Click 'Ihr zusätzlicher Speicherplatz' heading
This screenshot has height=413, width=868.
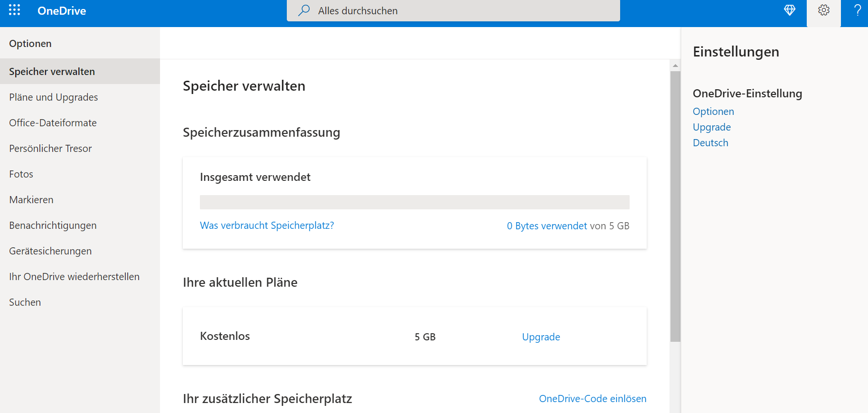pos(267,399)
